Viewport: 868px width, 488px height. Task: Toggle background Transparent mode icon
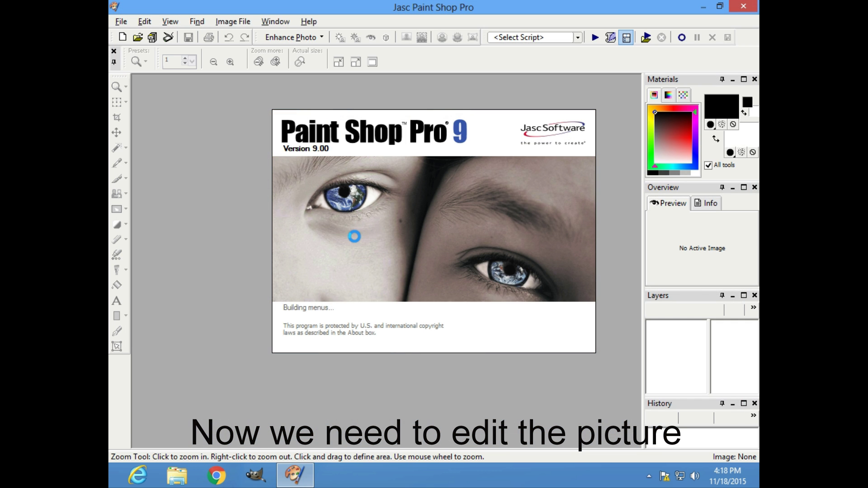click(x=753, y=152)
